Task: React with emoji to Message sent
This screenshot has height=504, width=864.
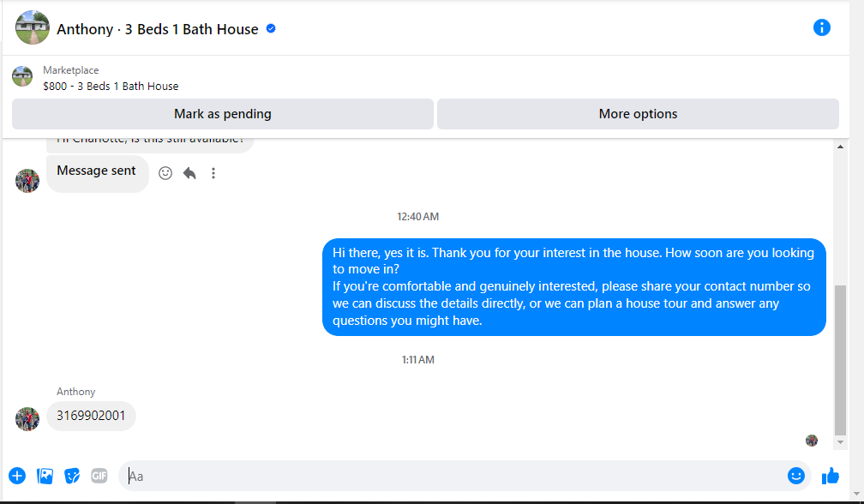Action: [165, 173]
